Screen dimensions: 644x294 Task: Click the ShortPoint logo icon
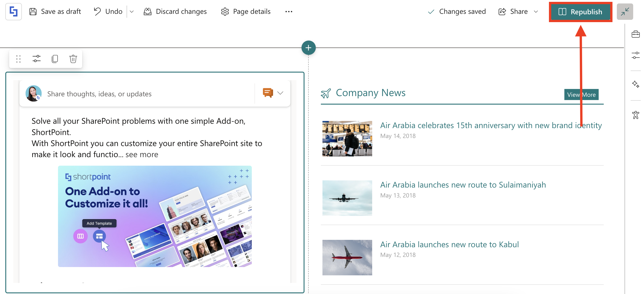pos(14,12)
